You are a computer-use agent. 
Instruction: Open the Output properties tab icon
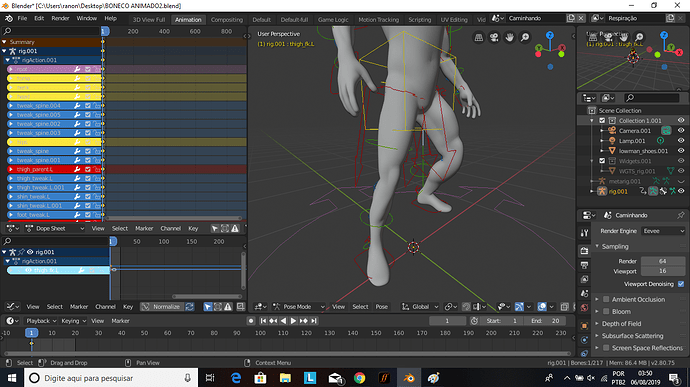click(x=584, y=265)
